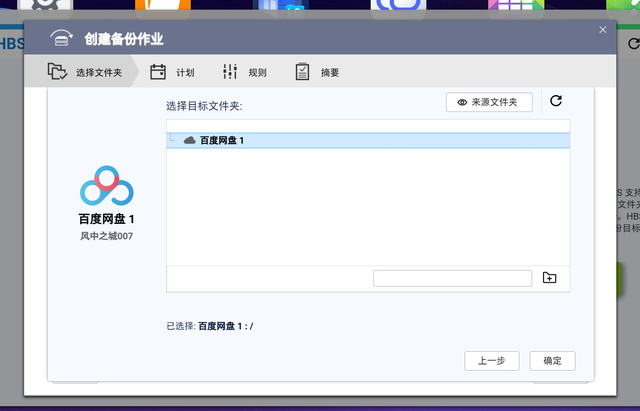640x411 pixels.
Task: Select the 百度网盘 1 tree row
Action: 368,140
